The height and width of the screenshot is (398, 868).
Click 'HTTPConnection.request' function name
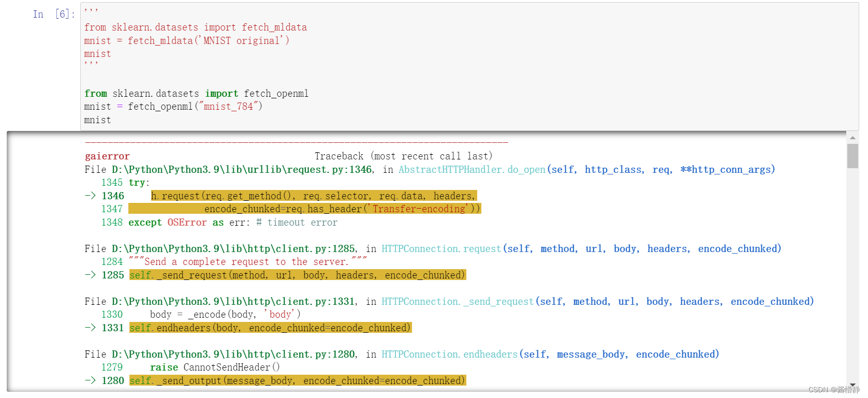coord(441,249)
